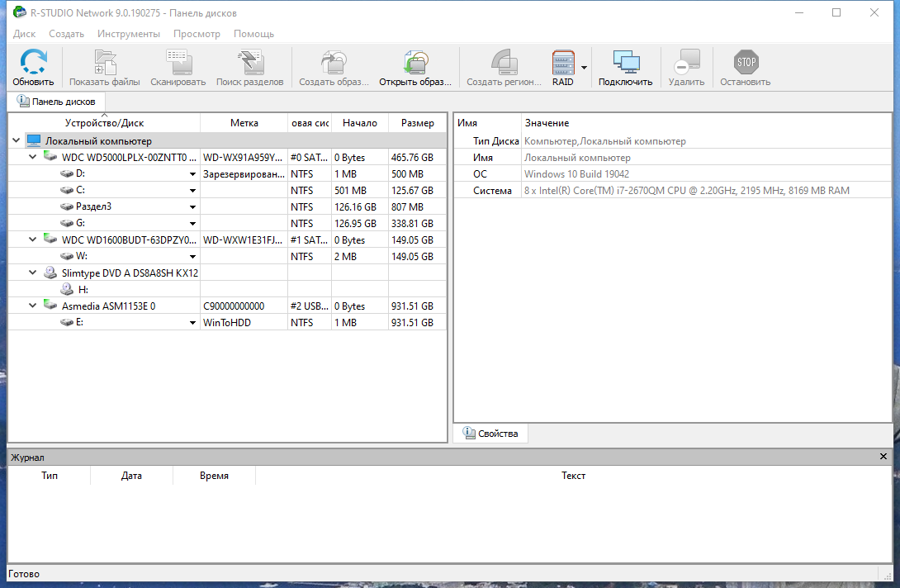Image resolution: width=900 pixels, height=588 pixels.
Task: Click the Журнал Время column header
Action: (214, 476)
